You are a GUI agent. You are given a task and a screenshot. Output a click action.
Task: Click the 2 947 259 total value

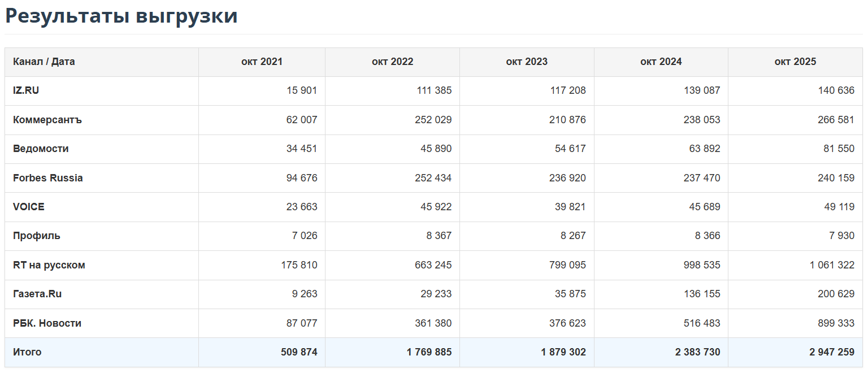pyautogui.click(x=831, y=352)
